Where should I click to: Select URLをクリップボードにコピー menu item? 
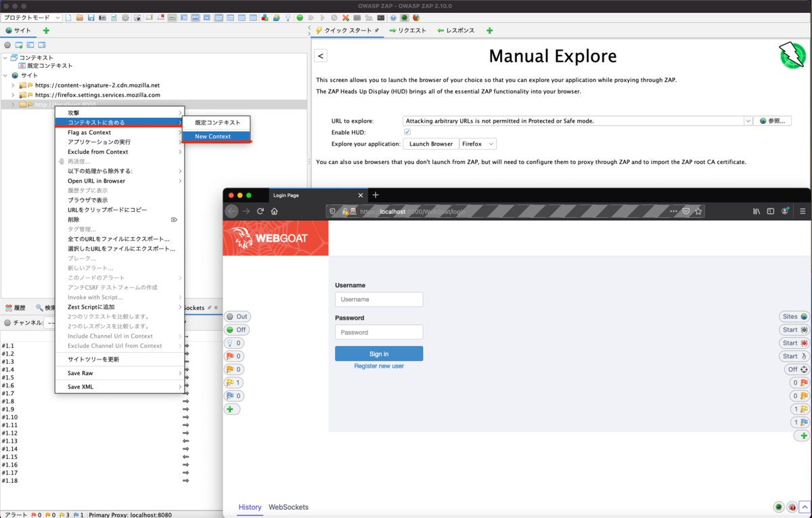pyautogui.click(x=119, y=210)
